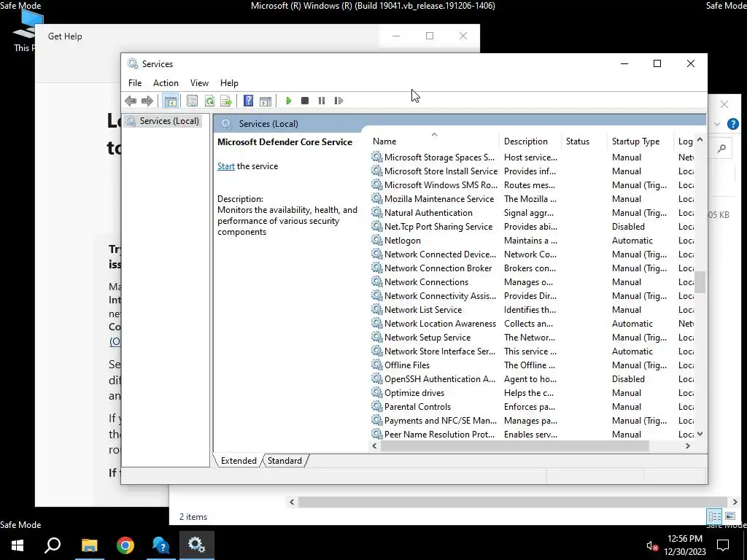Open File Explorer from the taskbar
747x560 pixels.
point(89,545)
